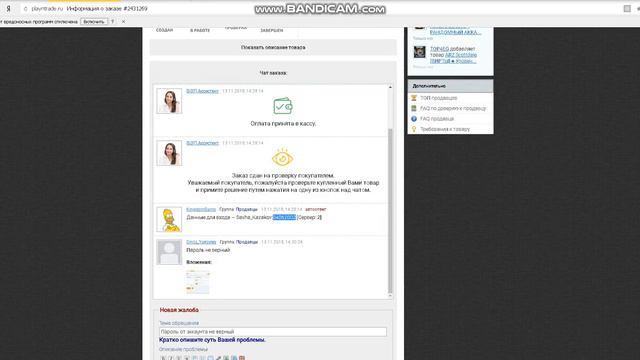The height and width of the screenshot is (360, 640).
Task: Click the first assistant avatar in chat
Action: 169,101
